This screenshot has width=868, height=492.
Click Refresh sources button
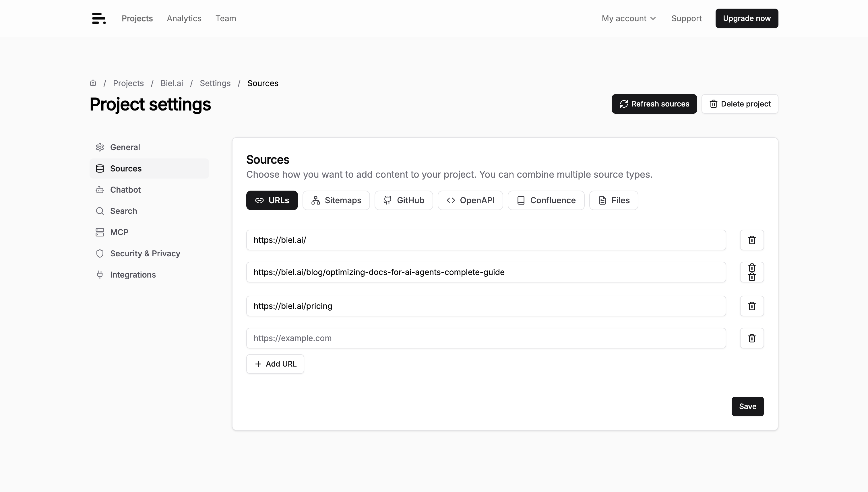654,104
